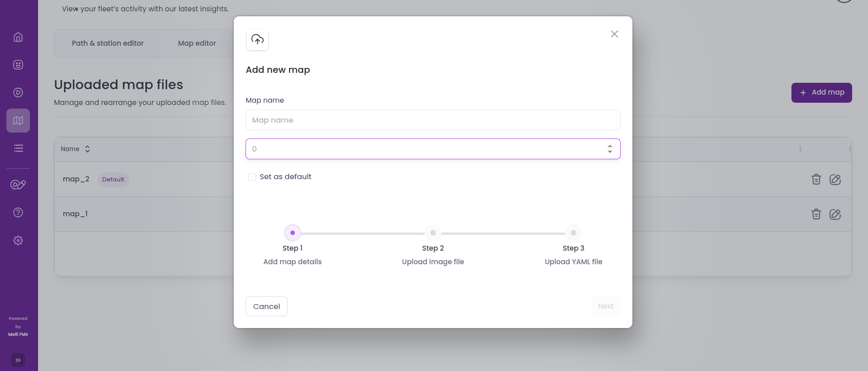
Task: Edit map_1 using its pencil icon
Action: 835,214
